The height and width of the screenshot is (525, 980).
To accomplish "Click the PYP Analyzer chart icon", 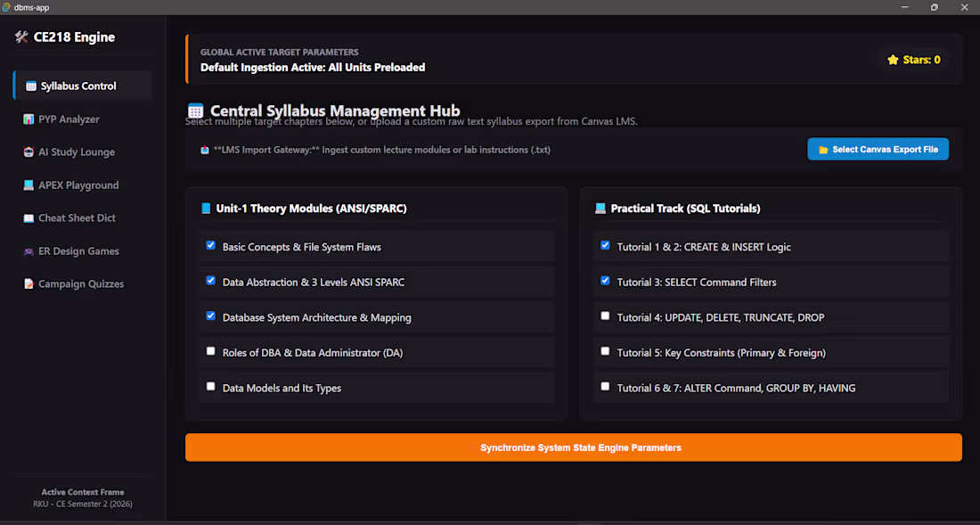I will [x=29, y=119].
